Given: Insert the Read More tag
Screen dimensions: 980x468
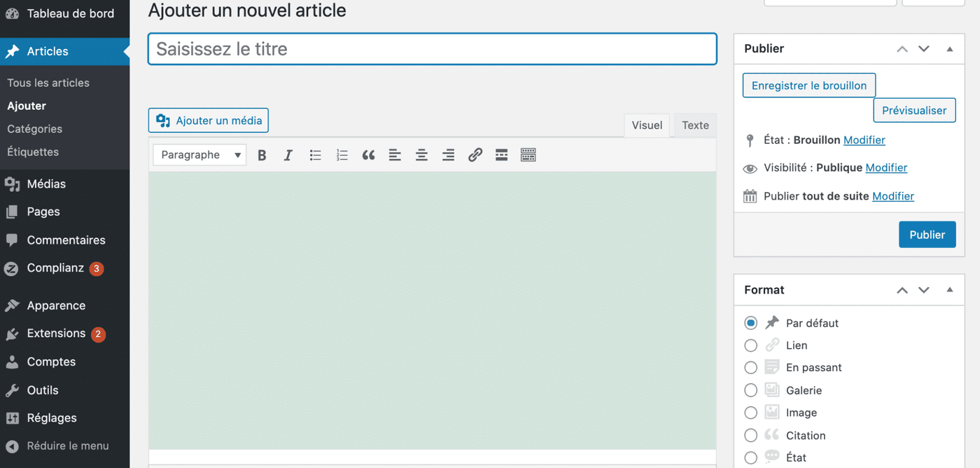Looking at the screenshot, I should 501,156.
